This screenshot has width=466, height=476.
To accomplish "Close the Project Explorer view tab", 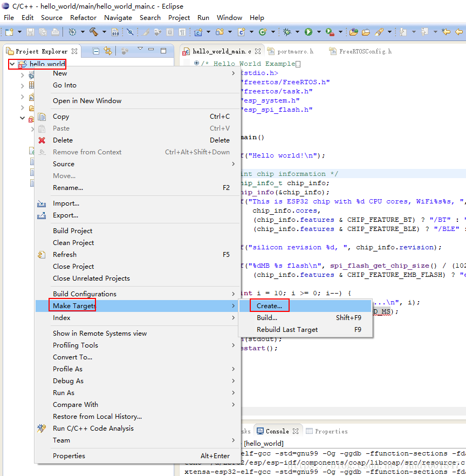I will pos(74,51).
